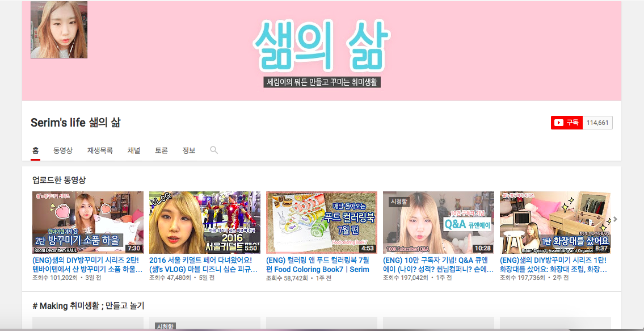The width and height of the screenshot is (644, 331).
Task: Click the 화장대를 샀어요 vanity video thumbnail
Action: (x=554, y=221)
